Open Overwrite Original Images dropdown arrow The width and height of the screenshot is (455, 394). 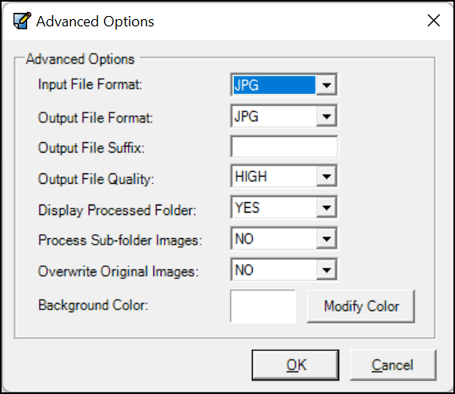(326, 270)
